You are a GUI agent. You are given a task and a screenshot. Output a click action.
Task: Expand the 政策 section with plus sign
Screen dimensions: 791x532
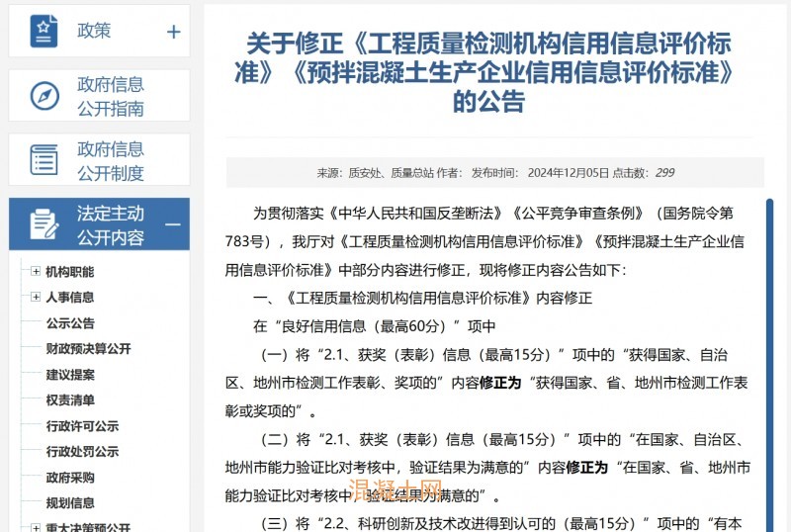click(x=173, y=32)
